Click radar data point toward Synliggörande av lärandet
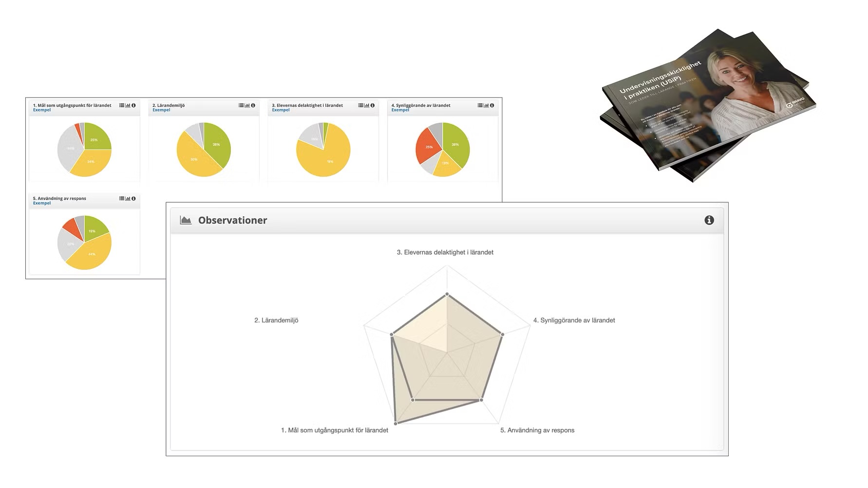The width and height of the screenshot is (868, 488). (502, 334)
